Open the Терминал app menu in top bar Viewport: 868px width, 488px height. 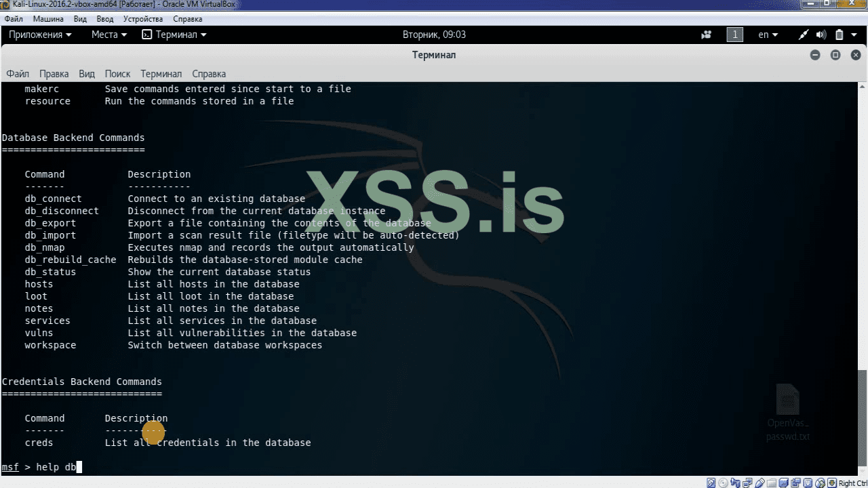(174, 35)
